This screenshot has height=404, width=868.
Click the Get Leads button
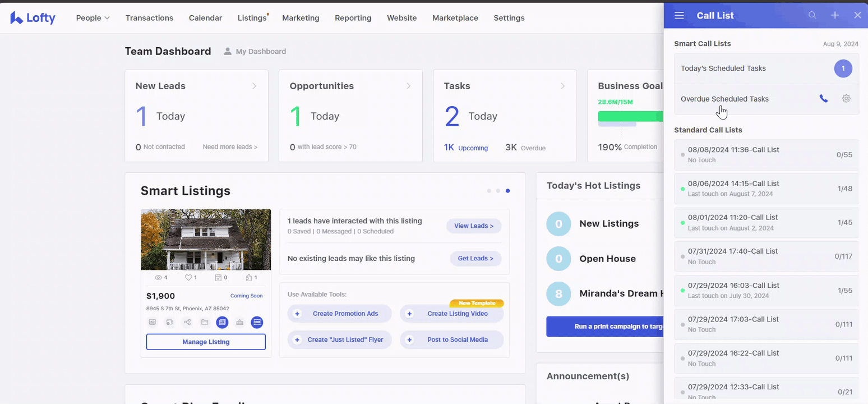(x=475, y=258)
